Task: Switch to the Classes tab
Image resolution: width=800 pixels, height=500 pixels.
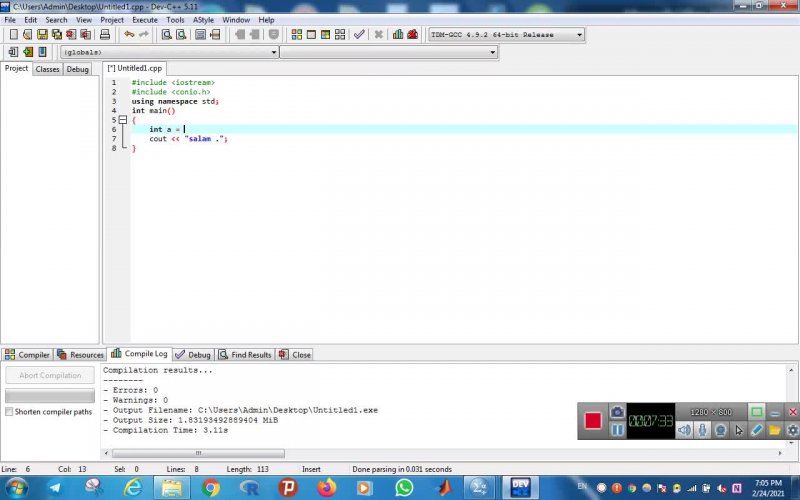Action: [47, 69]
